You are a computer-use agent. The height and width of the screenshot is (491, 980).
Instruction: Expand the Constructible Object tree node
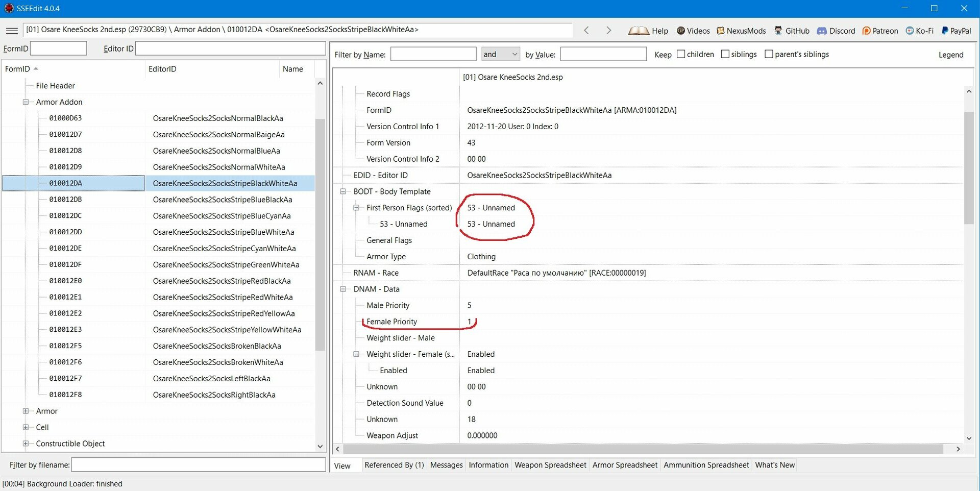(26, 444)
